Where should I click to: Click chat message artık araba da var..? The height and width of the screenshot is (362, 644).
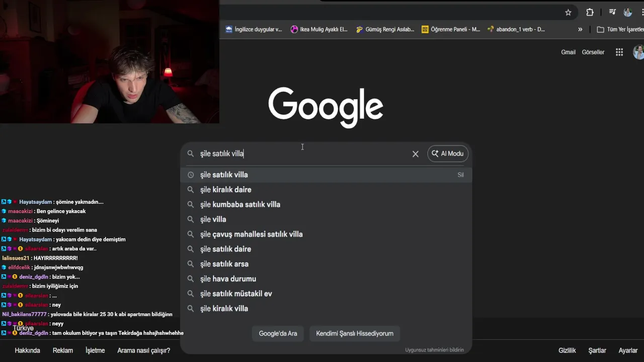74,249
